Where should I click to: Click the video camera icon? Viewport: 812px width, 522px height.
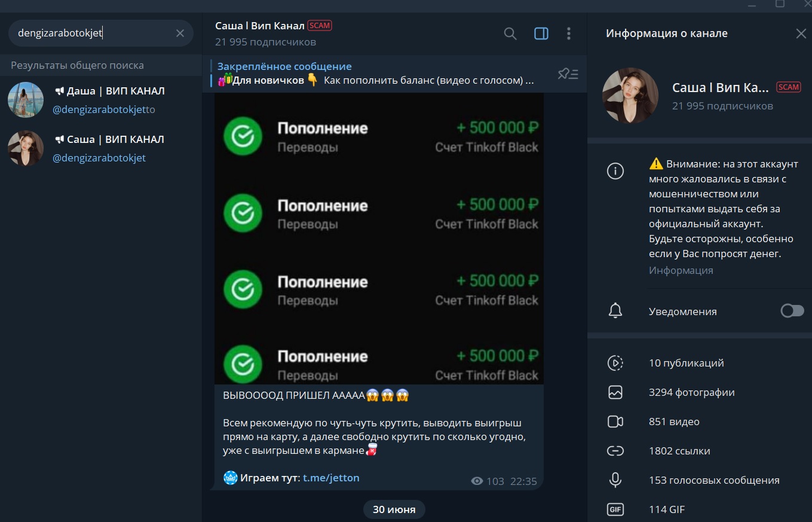(615, 422)
